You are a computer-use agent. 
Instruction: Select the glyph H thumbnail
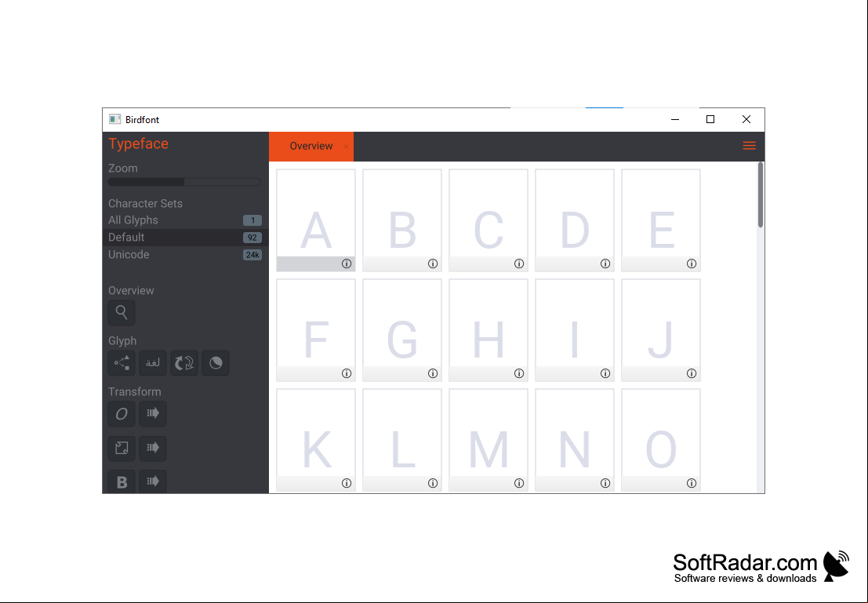point(488,329)
